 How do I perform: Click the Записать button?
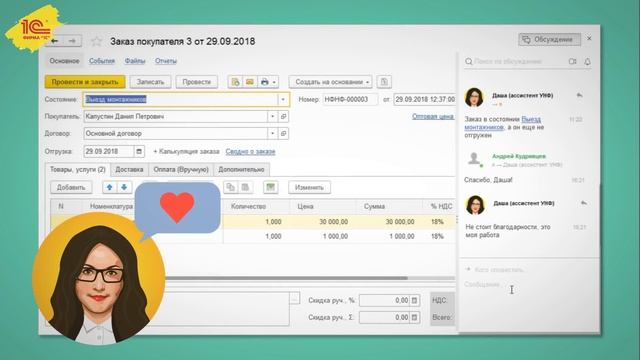(150, 82)
